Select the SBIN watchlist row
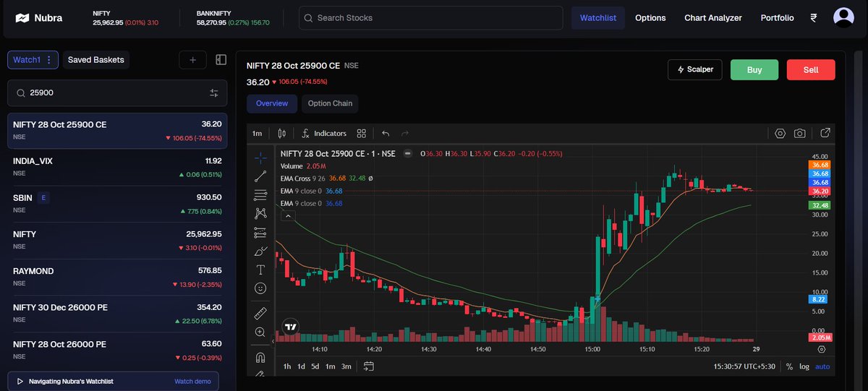868x391 pixels. [117, 205]
